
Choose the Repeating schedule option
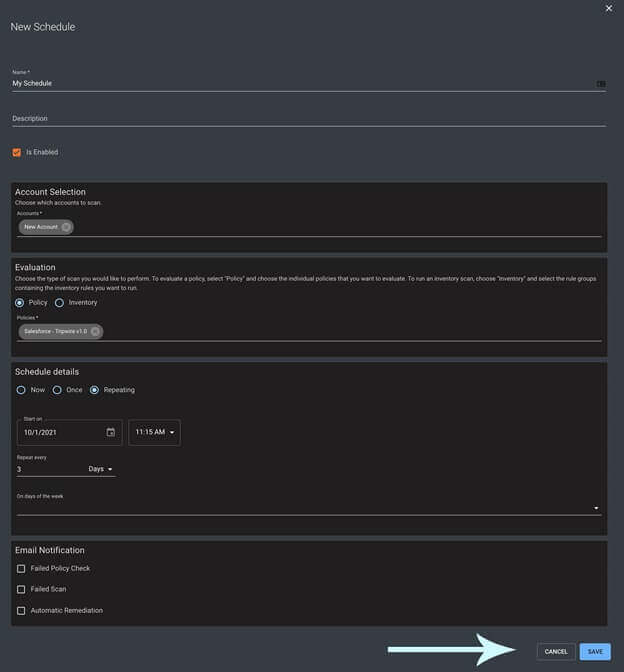(x=94, y=390)
